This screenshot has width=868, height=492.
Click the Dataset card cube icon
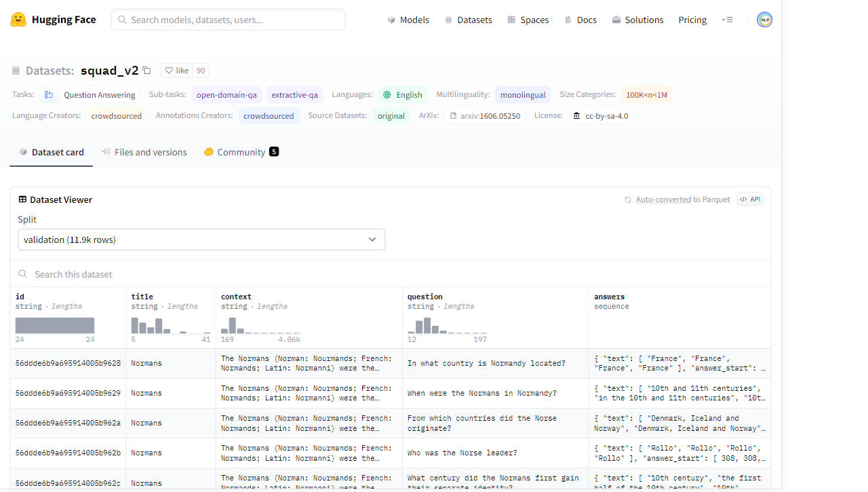pos(23,152)
